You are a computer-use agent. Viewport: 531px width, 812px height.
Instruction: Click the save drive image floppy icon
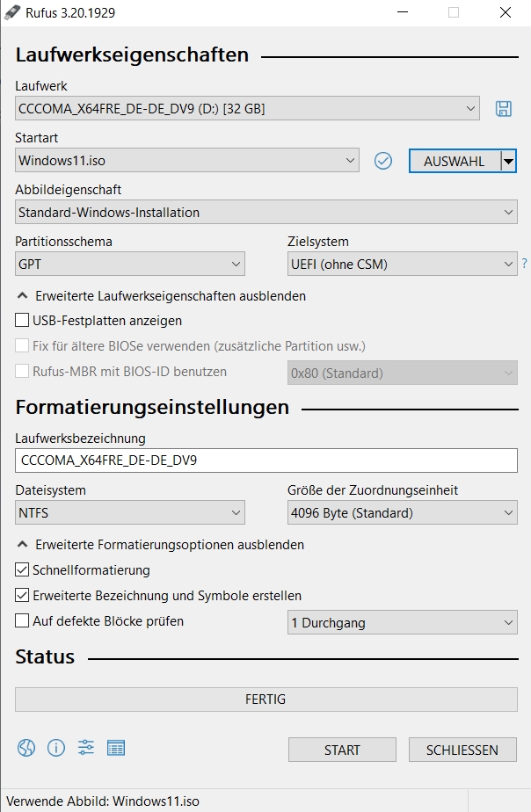(x=504, y=109)
